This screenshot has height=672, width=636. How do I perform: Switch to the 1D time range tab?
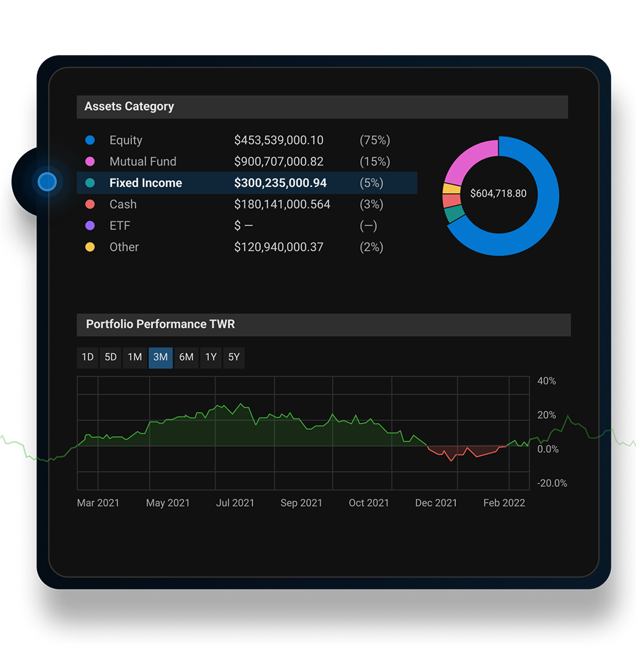point(87,357)
